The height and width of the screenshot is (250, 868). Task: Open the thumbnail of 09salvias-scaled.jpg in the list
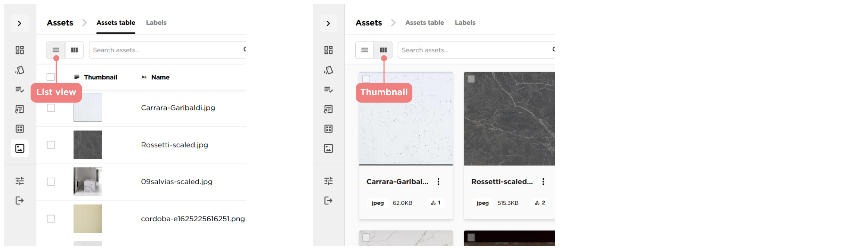(88, 182)
